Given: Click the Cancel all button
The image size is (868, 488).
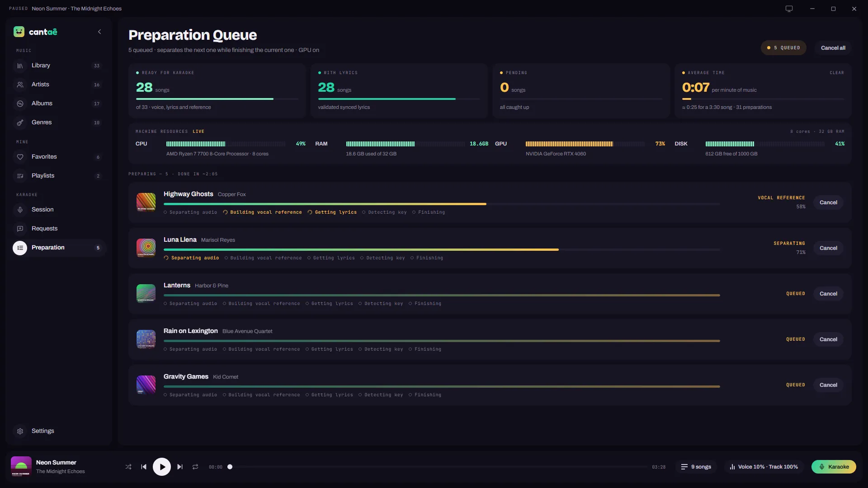Looking at the screenshot, I should pos(833,48).
